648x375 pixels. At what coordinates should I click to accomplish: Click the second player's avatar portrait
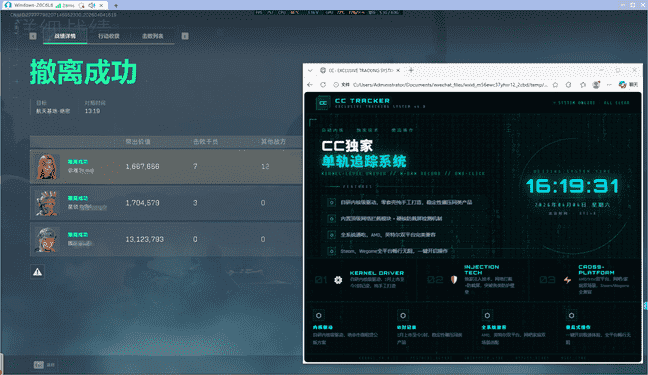point(47,203)
